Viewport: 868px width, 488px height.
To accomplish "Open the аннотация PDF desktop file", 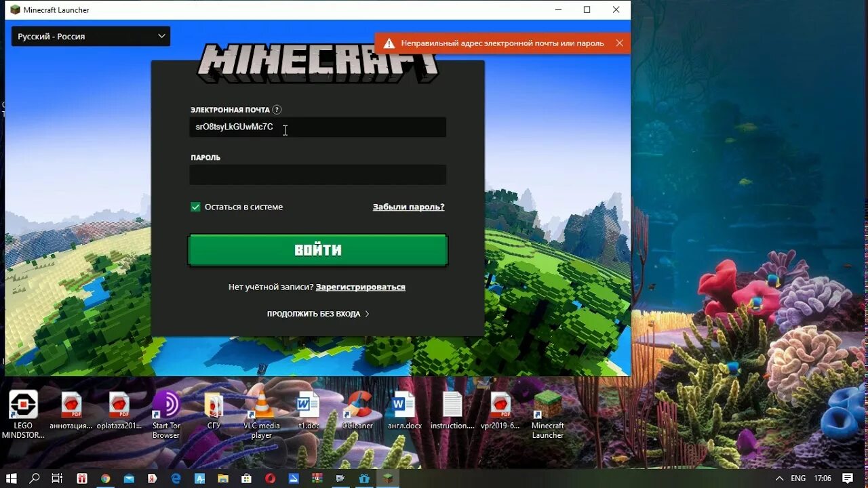I will (71, 411).
